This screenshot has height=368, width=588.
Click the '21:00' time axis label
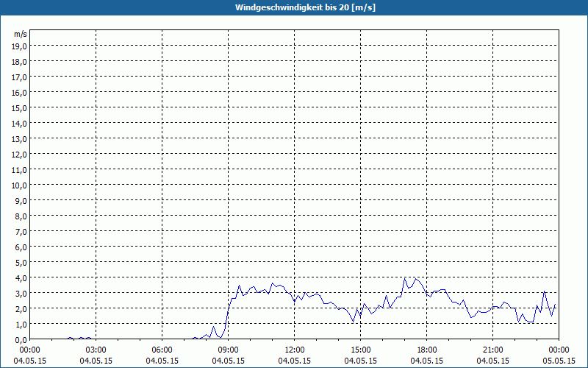tap(492, 350)
